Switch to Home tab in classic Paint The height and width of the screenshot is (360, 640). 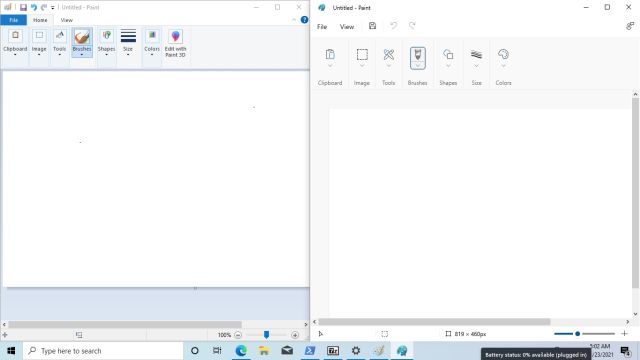[x=40, y=20]
